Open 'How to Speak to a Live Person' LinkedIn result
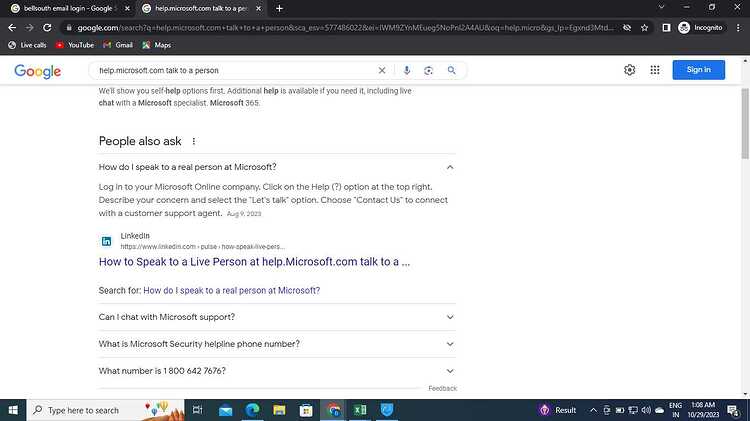 coord(254,262)
